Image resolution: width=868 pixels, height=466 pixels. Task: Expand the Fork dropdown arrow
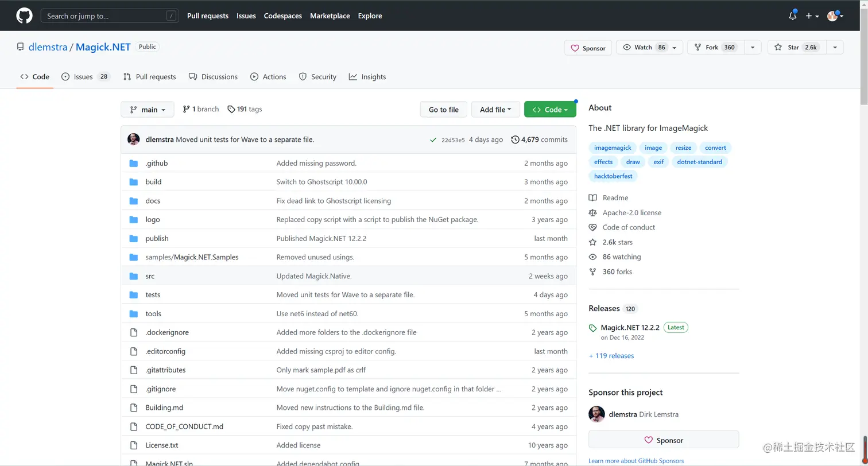pyautogui.click(x=753, y=48)
